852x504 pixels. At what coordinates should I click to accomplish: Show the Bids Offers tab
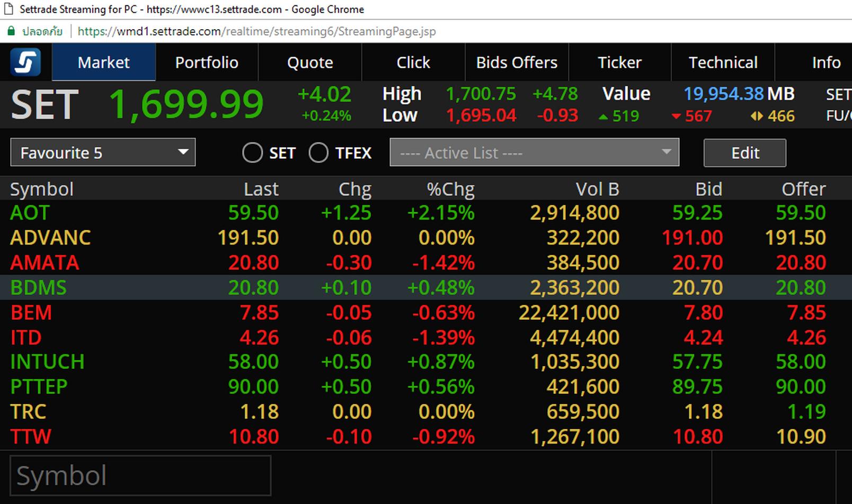517,62
